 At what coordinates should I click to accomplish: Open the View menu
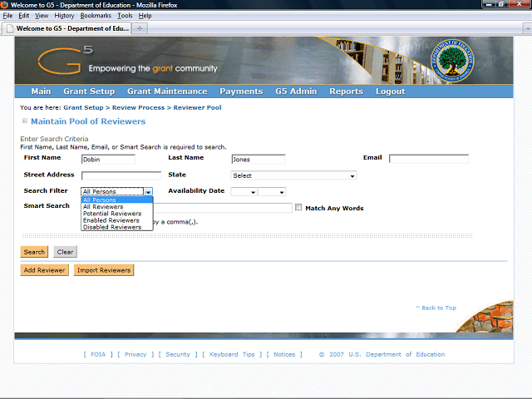[x=42, y=16]
